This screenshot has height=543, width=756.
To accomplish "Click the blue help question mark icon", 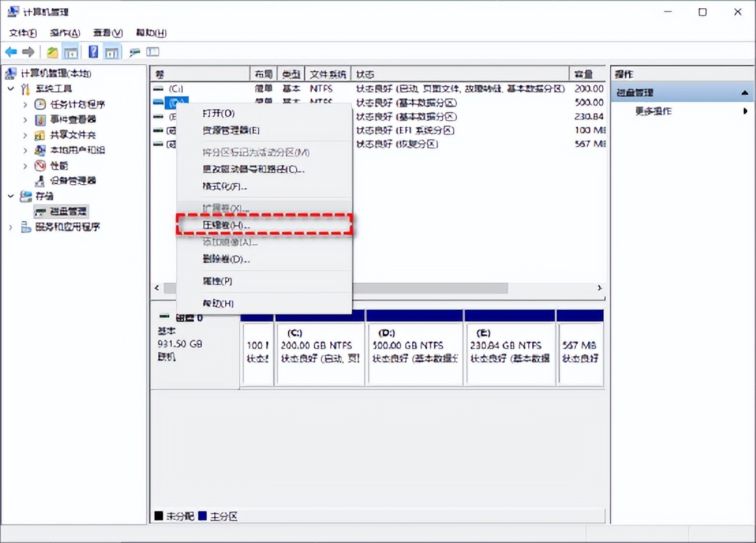I will point(93,52).
